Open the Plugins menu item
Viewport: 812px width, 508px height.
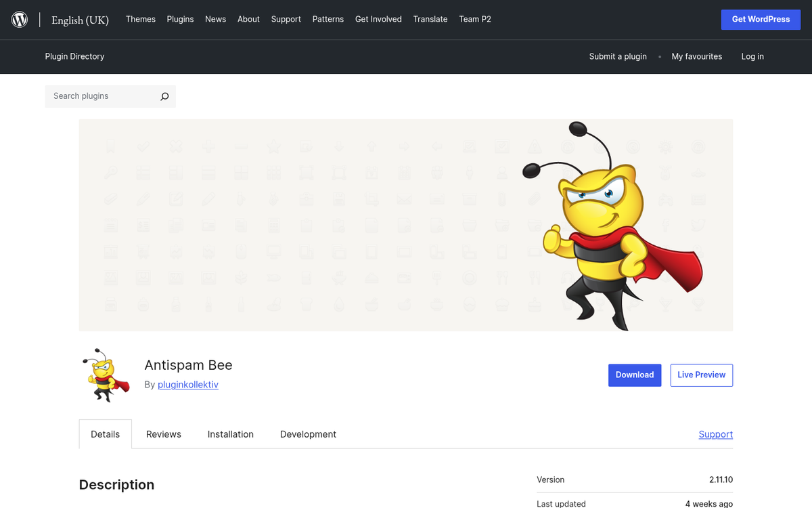180,19
